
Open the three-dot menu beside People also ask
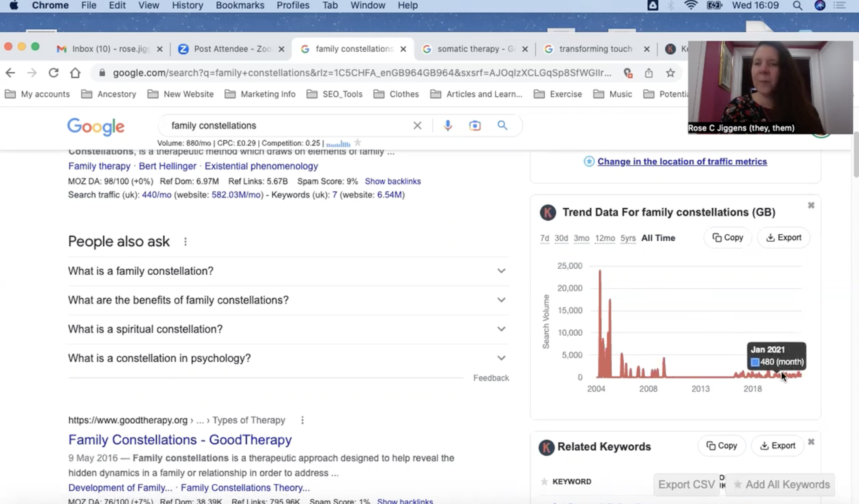point(186,241)
